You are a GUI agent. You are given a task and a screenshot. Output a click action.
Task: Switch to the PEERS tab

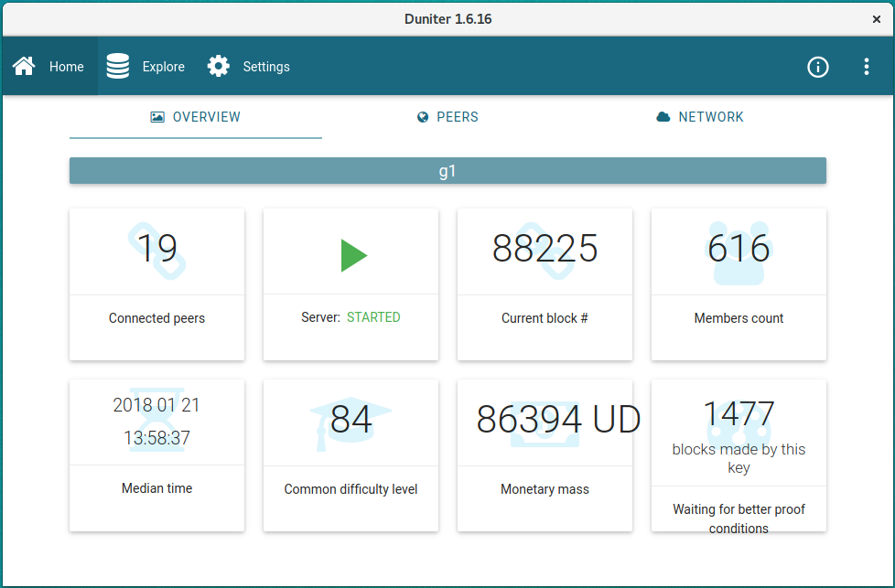pos(448,117)
